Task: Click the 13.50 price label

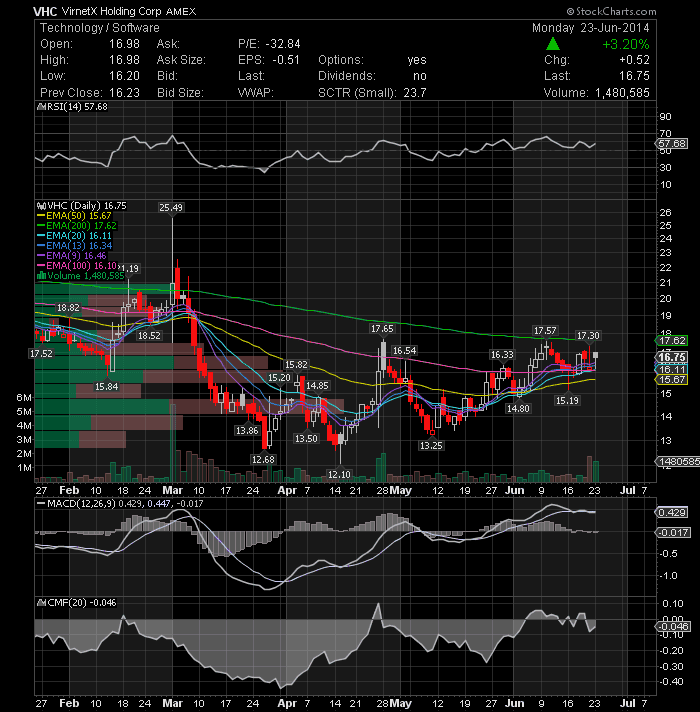Action: tap(306, 439)
